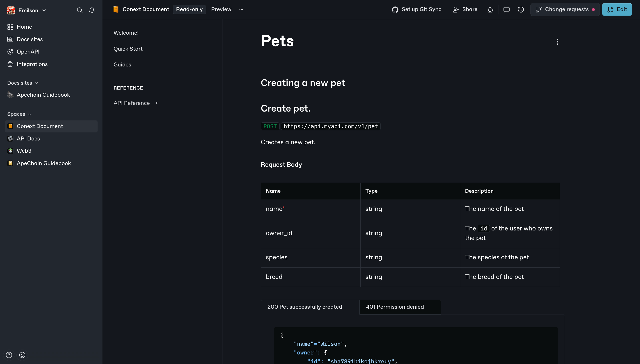Open the comments speech bubble icon

tap(506, 10)
